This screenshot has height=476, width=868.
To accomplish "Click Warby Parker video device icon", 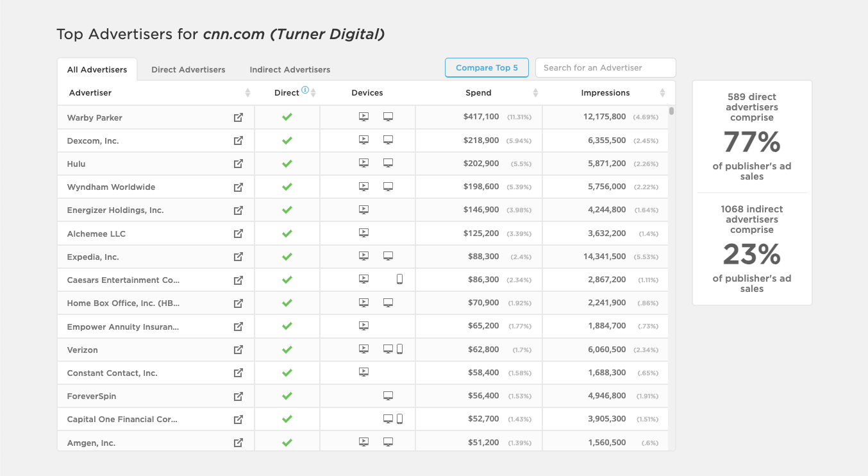I will point(363,117).
